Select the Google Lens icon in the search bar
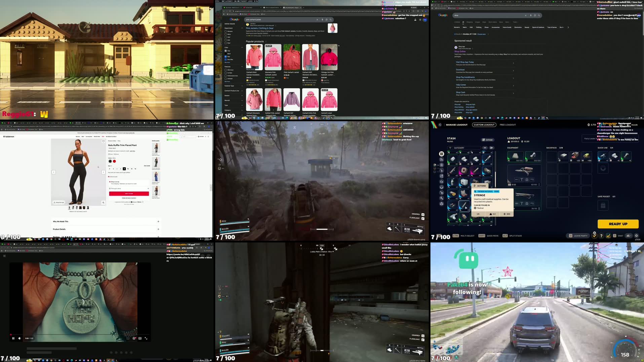 [327, 20]
